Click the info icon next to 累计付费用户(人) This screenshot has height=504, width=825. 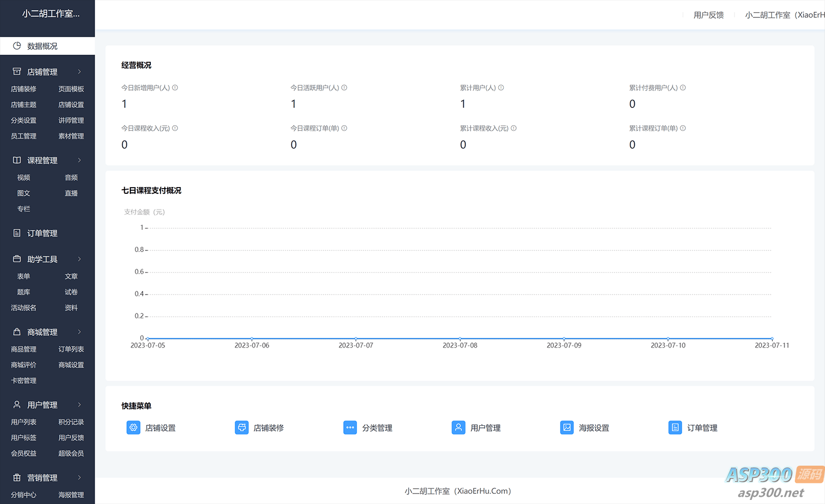683,88
